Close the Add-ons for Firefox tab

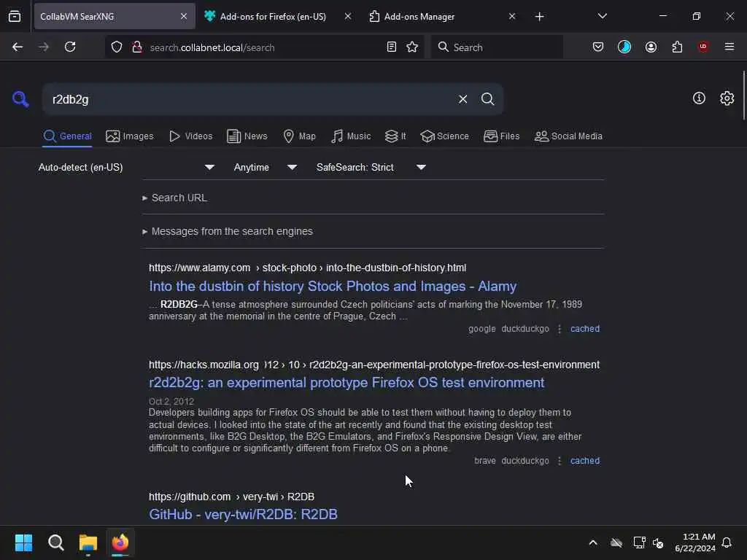click(348, 17)
